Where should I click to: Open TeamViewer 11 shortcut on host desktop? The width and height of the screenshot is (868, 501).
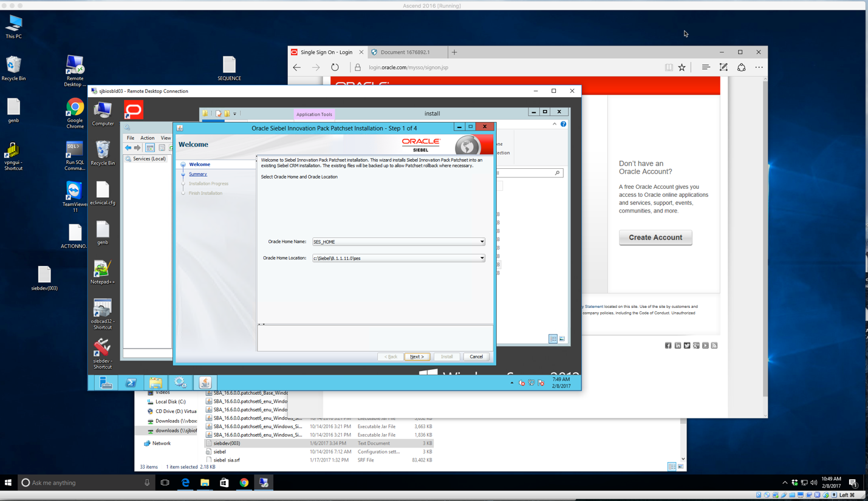tap(75, 197)
